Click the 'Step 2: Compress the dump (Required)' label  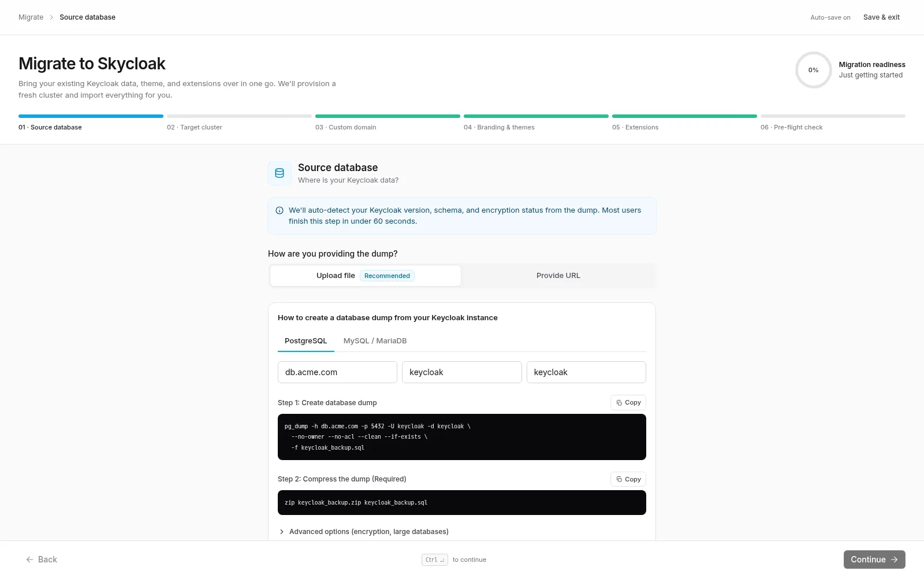pos(342,479)
